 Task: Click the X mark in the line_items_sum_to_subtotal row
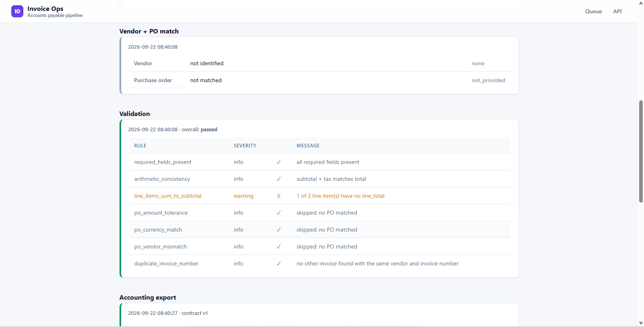[279, 196]
